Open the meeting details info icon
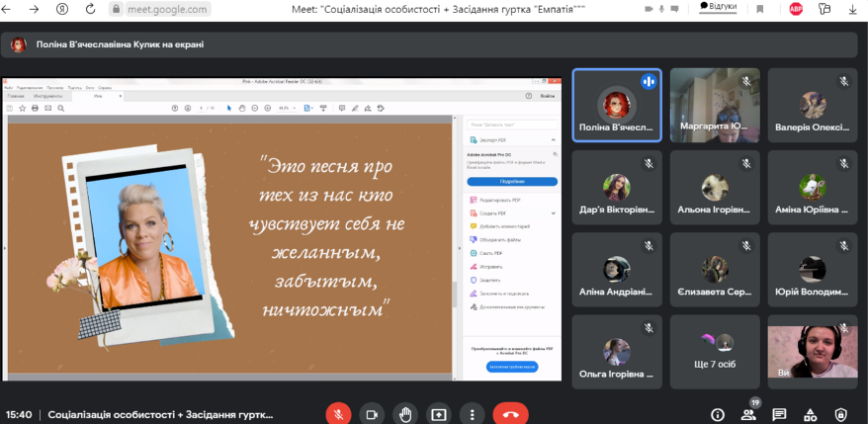The image size is (868, 424). 719,414
